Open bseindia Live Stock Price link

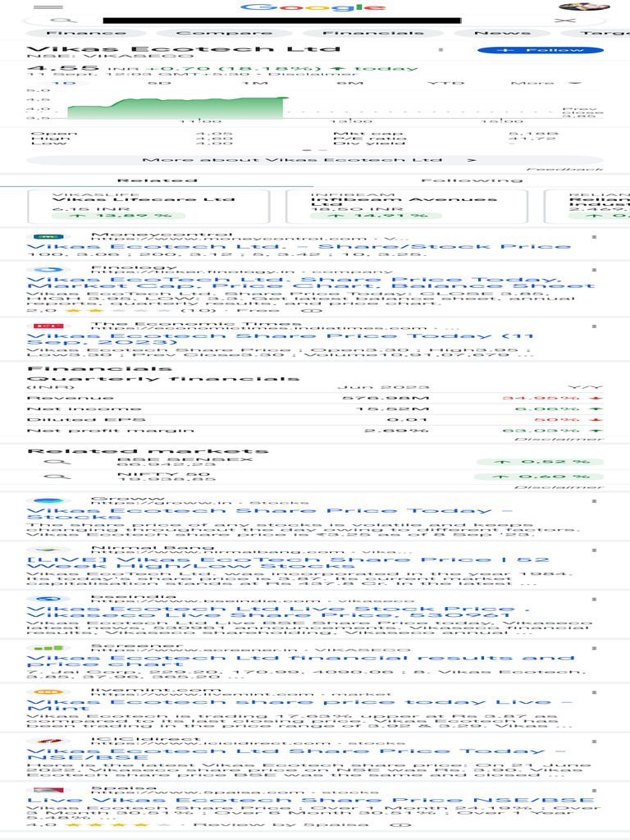point(278,612)
